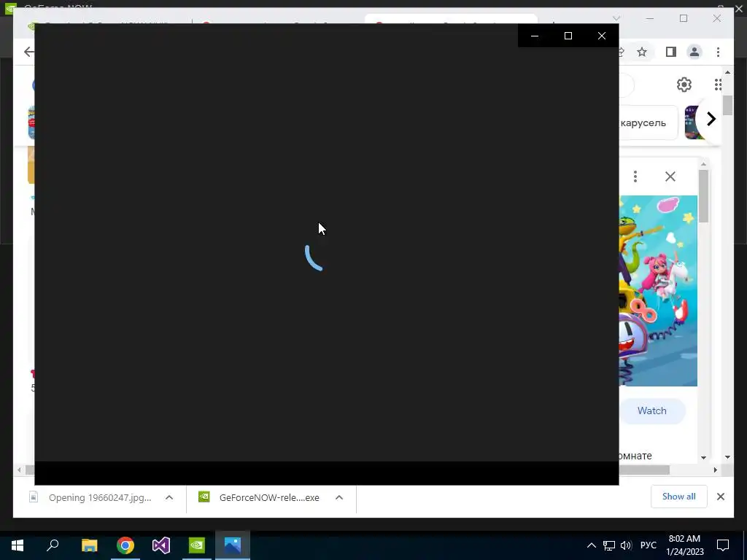Open the cartoon characters preview image
This screenshot has width=747, height=560.
[x=658, y=290]
